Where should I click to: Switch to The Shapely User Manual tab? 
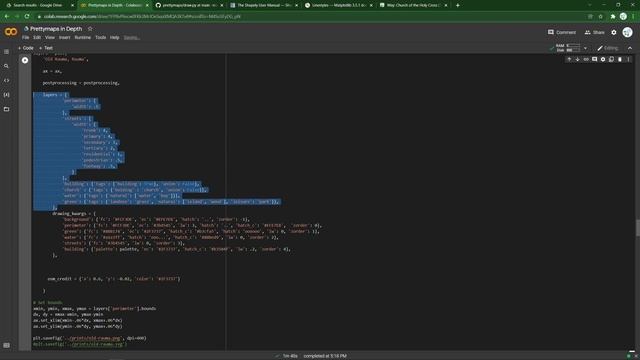click(x=264, y=5)
